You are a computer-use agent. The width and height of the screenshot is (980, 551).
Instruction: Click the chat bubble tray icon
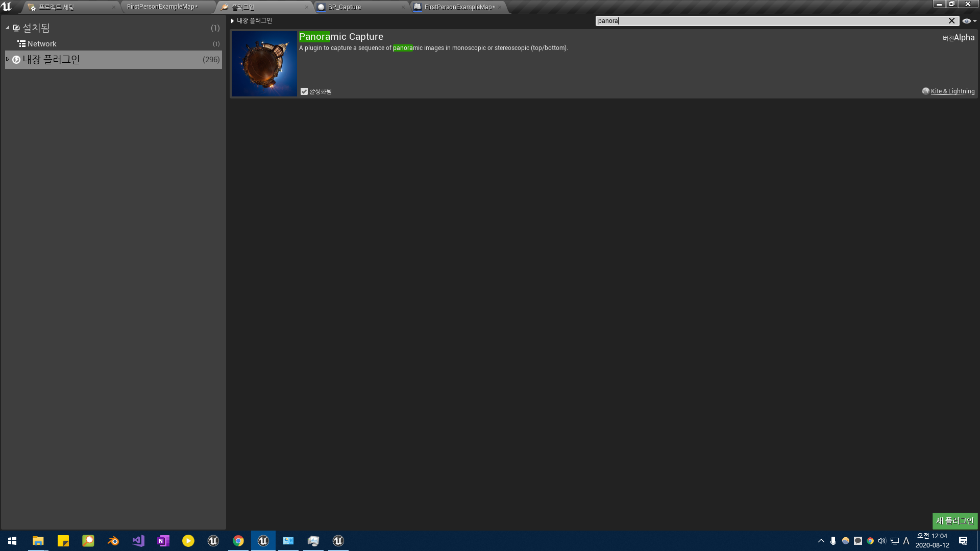click(857, 541)
